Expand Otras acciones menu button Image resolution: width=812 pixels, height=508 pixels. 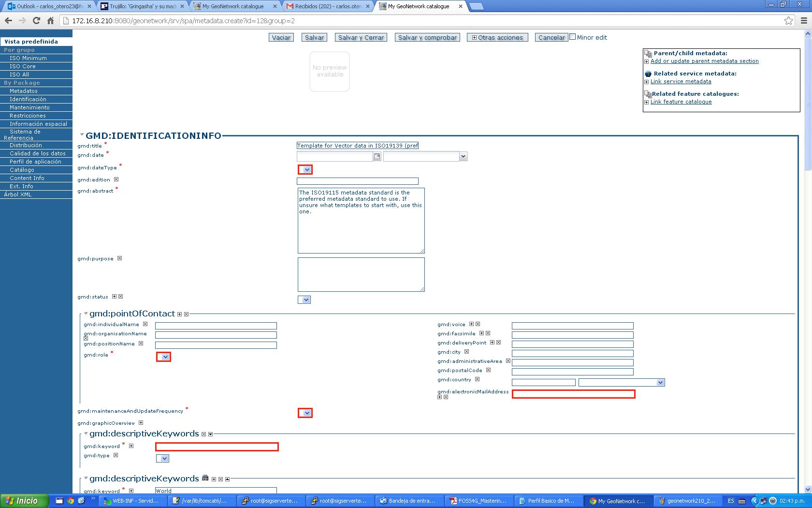(x=497, y=37)
